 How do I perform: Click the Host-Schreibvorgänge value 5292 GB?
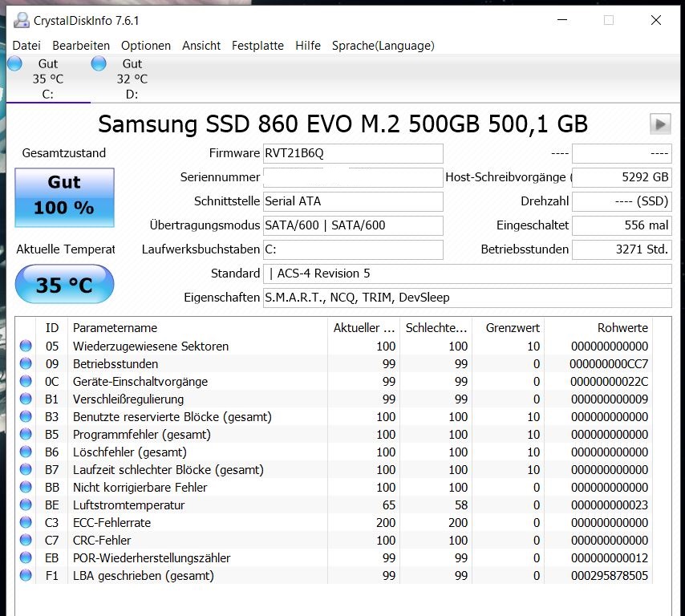(622, 177)
